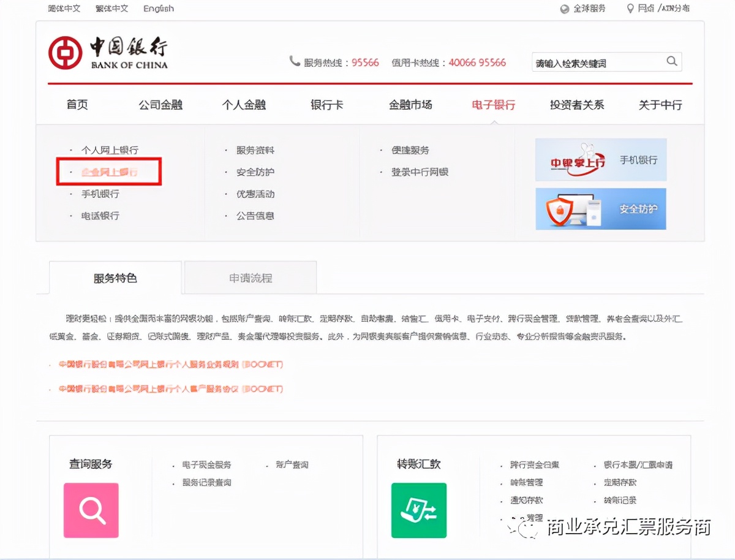
Task: Click the globe icon next to 全球服务
Action: click(x=564, y=9)
